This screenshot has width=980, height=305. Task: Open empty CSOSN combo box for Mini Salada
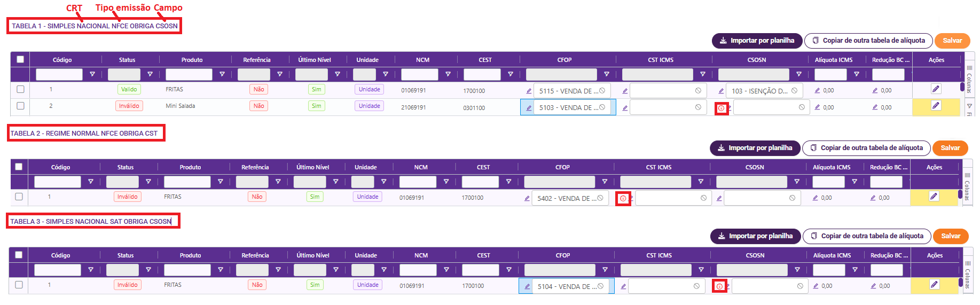[x=772, y=107]
